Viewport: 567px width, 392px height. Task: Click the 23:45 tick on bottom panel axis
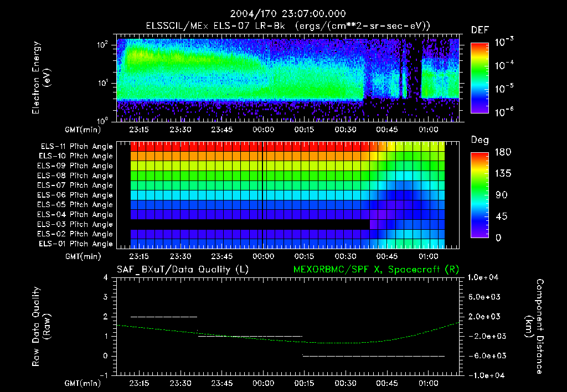(x=221, y=384)
